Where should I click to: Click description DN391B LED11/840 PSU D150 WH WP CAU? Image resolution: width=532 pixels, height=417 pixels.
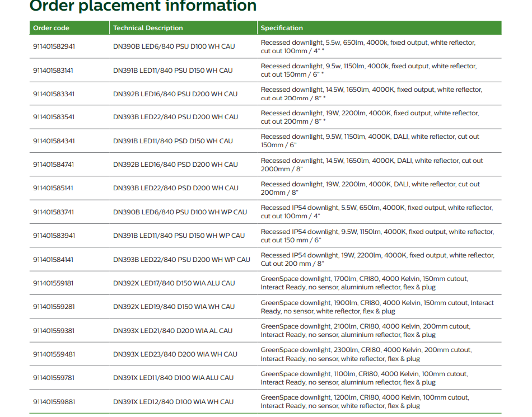point(179,236)
